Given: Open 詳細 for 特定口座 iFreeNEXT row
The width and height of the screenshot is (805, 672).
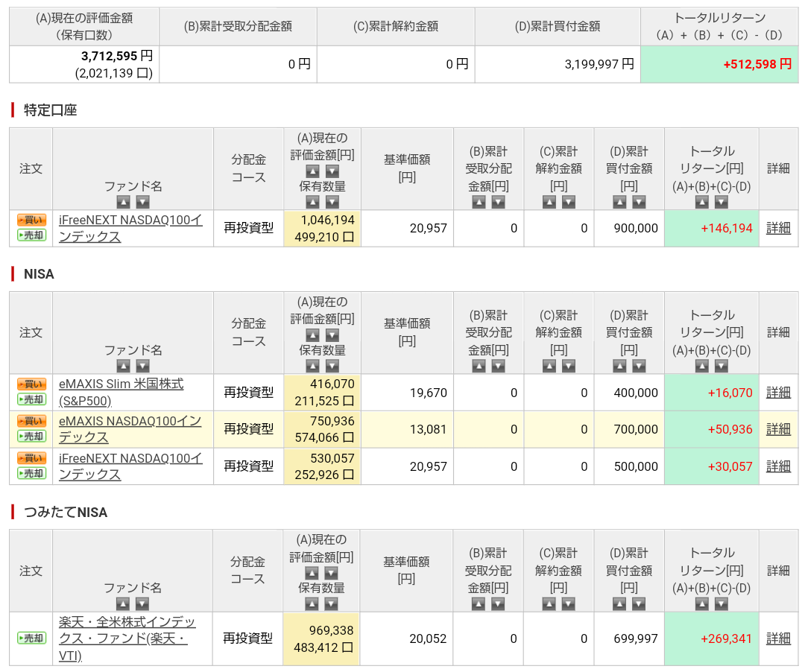Looking at the screenshot, I should (x=778, y=228).
